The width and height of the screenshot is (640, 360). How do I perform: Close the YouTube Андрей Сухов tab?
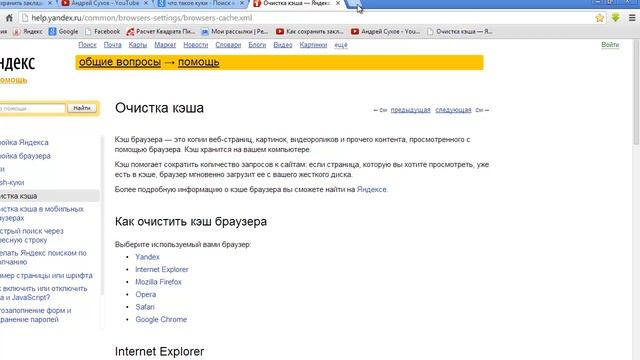click(146, 3)
